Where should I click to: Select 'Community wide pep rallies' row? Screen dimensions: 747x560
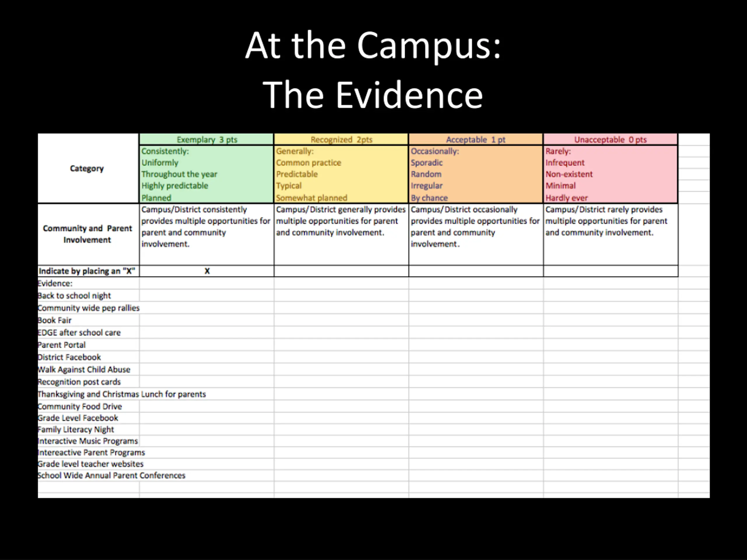(x=88, y=308)
